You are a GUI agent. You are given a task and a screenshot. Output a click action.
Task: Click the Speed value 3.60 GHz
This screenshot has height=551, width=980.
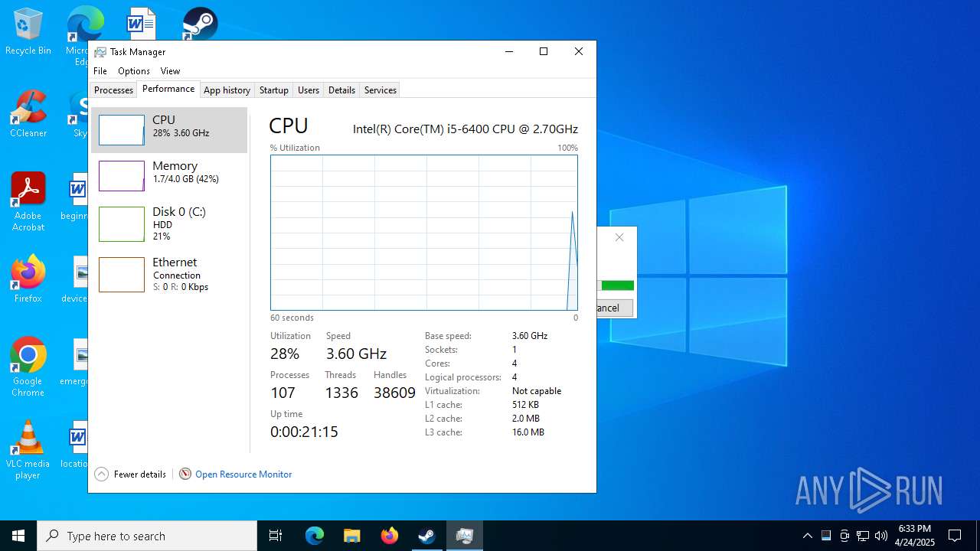point(357,354)
